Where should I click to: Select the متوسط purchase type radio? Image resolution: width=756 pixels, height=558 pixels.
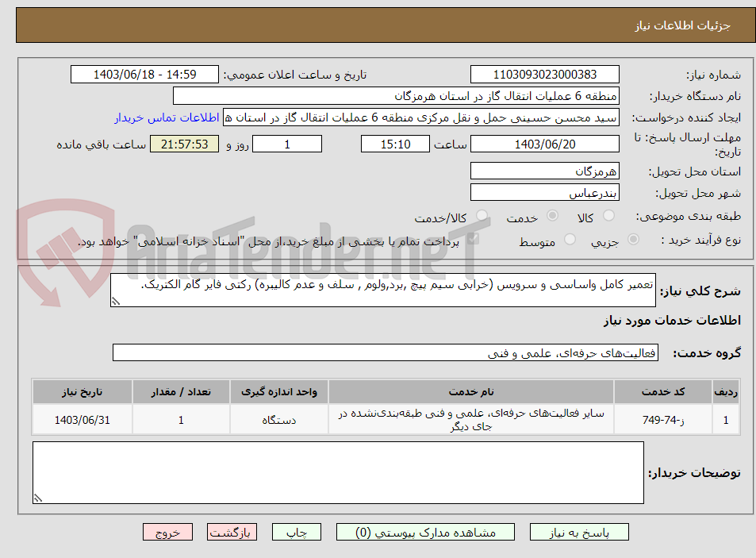pos(570,239)
